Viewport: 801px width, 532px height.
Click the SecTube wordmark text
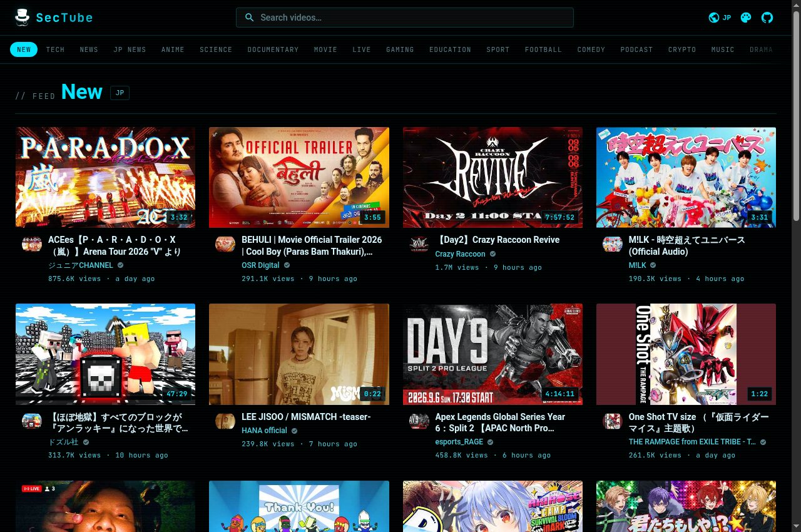(64, 18)
